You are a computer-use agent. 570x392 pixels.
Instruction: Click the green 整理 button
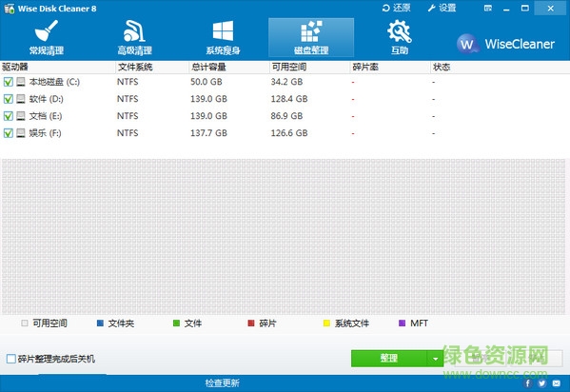389,359
